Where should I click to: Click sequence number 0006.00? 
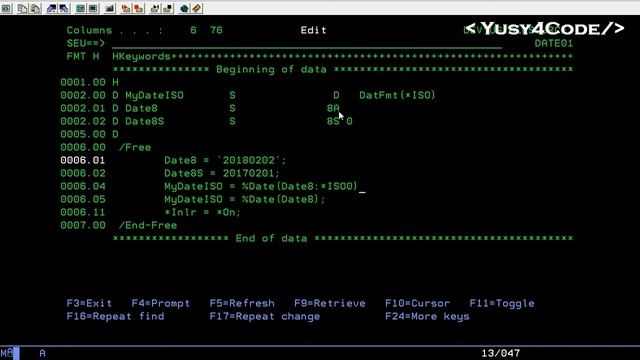83,147
